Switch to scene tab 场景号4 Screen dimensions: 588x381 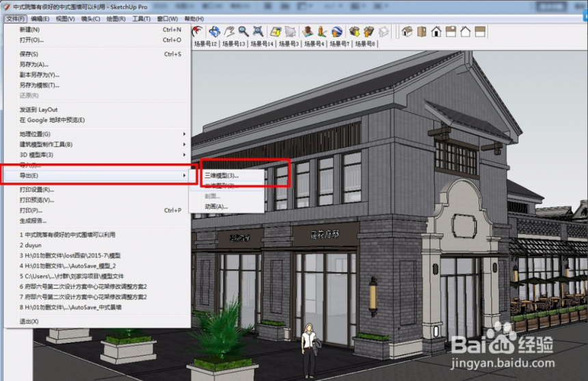314,44
